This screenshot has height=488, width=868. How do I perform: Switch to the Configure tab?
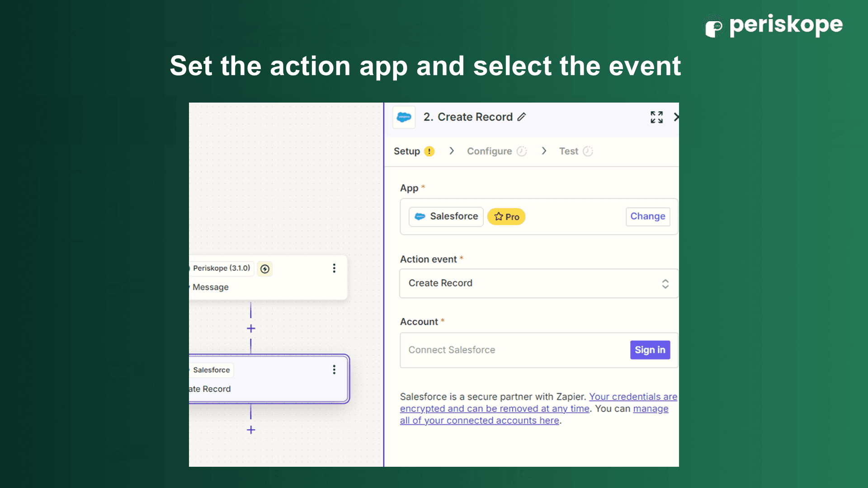pos(489,151)
